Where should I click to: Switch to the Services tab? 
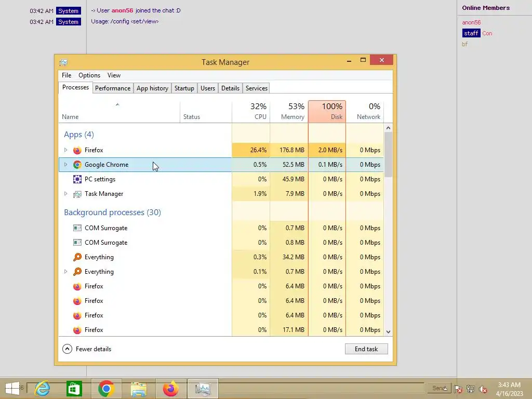click(x=257, y=88)
